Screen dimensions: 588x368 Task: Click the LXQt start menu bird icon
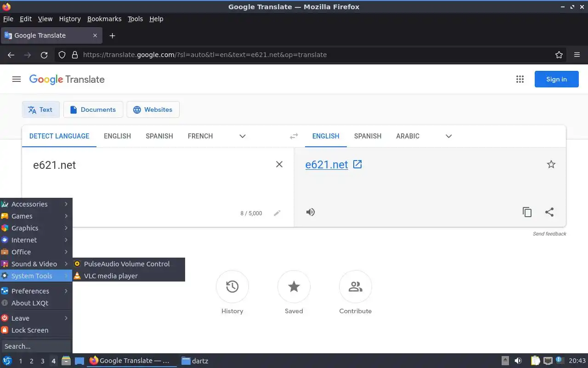pyautogui.click(x=7, y=361)
